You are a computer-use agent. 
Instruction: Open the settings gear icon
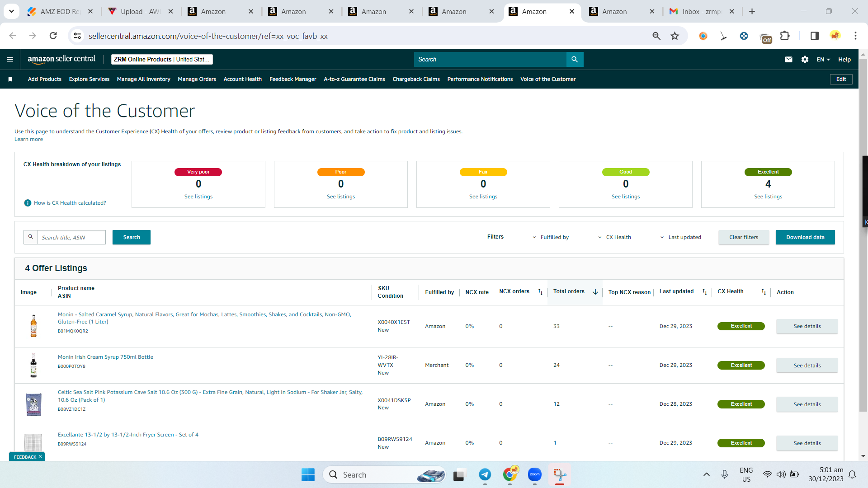click(x=805, y=59)
